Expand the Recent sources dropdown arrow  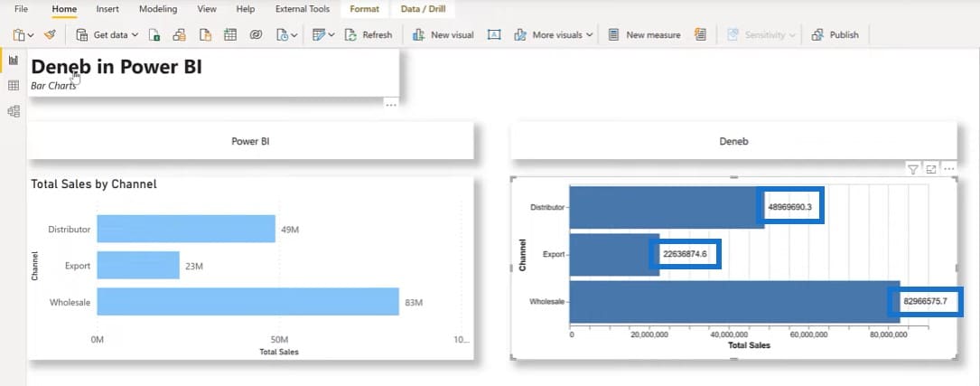click(294, 35)
